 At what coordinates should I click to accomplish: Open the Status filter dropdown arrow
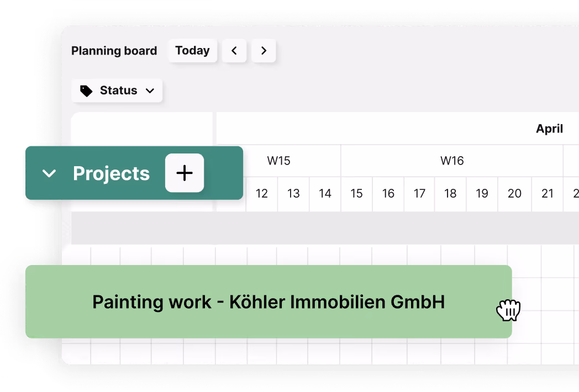point(150,91)
